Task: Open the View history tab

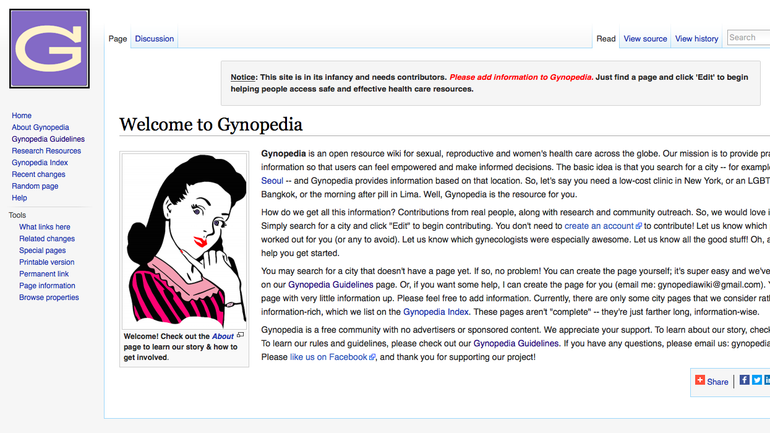Action: (x=696, y=39)
